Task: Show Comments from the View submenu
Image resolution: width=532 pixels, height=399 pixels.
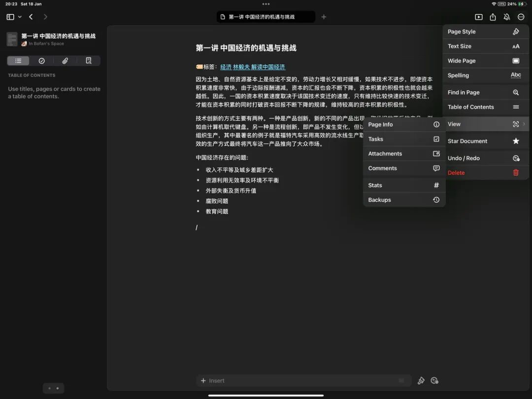Action: click(404, 168)
